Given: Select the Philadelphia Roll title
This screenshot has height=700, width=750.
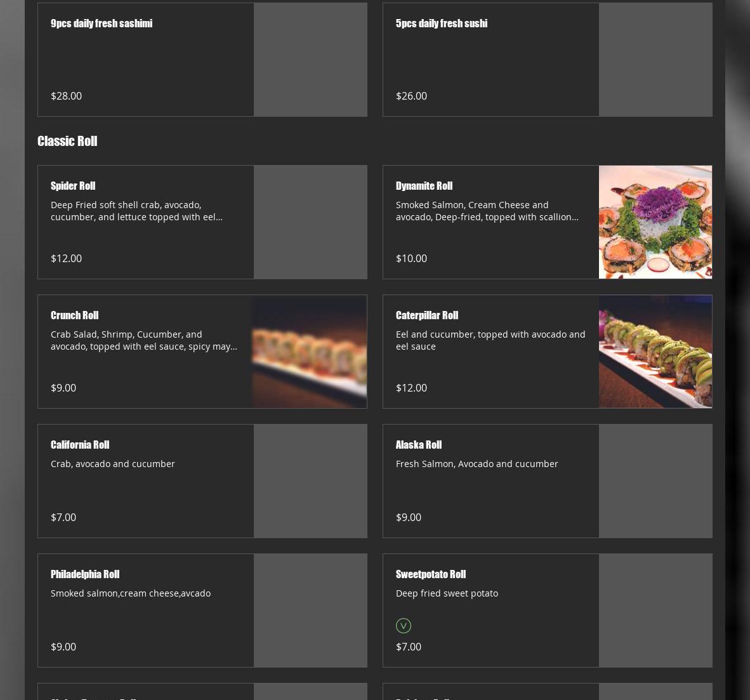Looking at the screenshot, I should 84,574.
